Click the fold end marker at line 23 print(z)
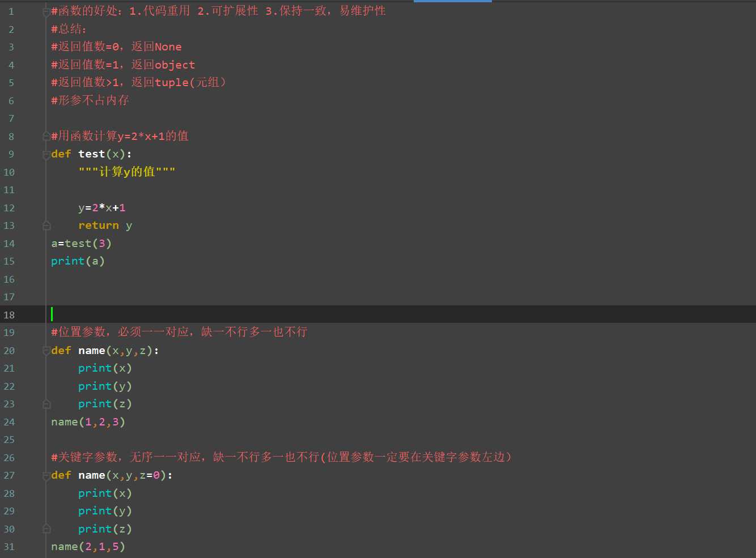 (x=46, y=404)
